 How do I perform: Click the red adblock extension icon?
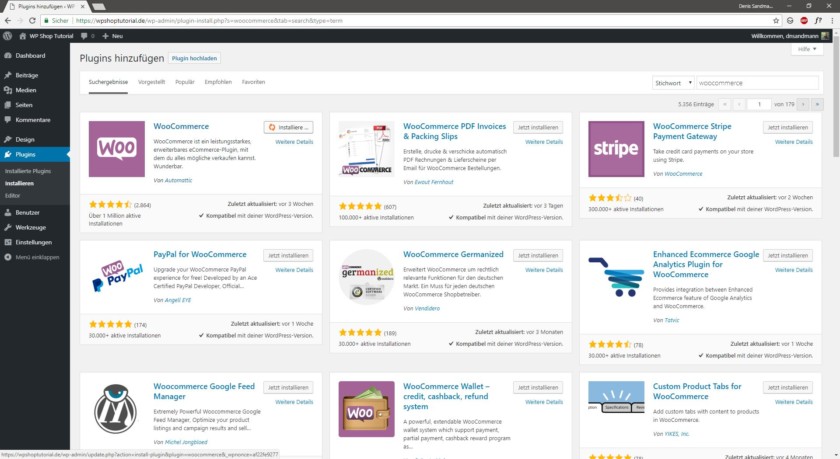(x=803, y=19)
